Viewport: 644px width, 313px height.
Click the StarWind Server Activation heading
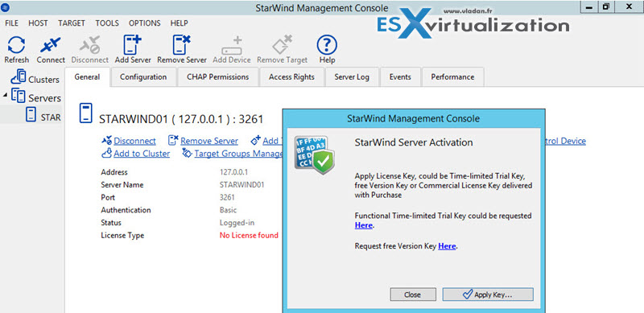pyautogui.click(x=414, y=142)
